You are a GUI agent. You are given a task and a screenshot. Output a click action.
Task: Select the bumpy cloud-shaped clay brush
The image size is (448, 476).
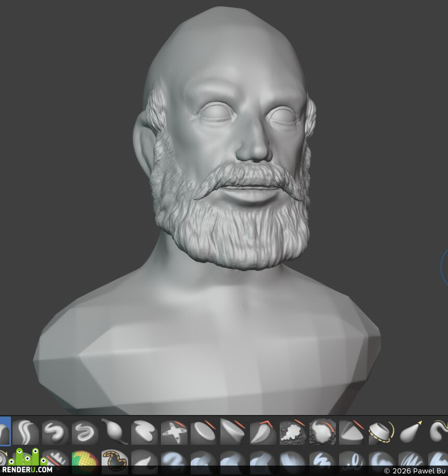(x=293, y=431)
